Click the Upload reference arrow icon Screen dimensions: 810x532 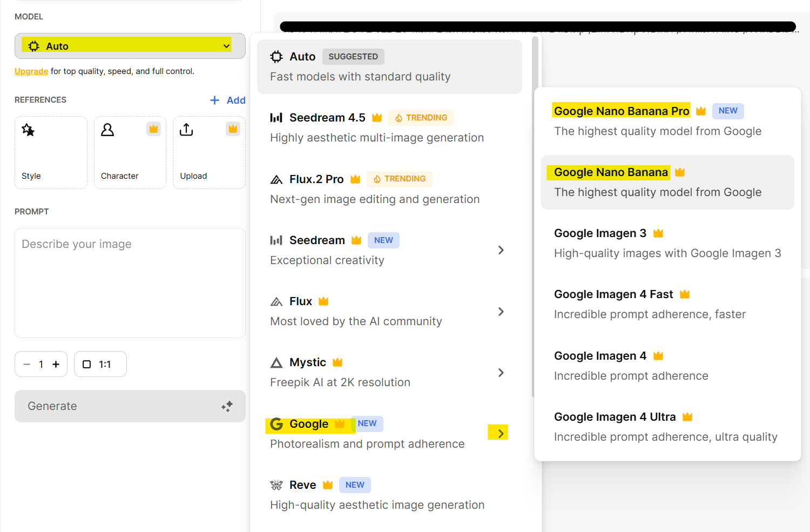coord(186,130)
